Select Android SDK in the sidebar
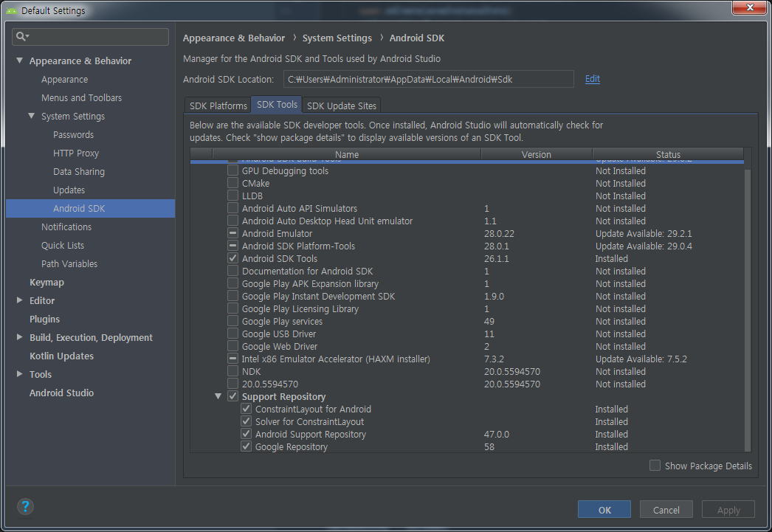 pyautogui.click(x=91, y=208)
